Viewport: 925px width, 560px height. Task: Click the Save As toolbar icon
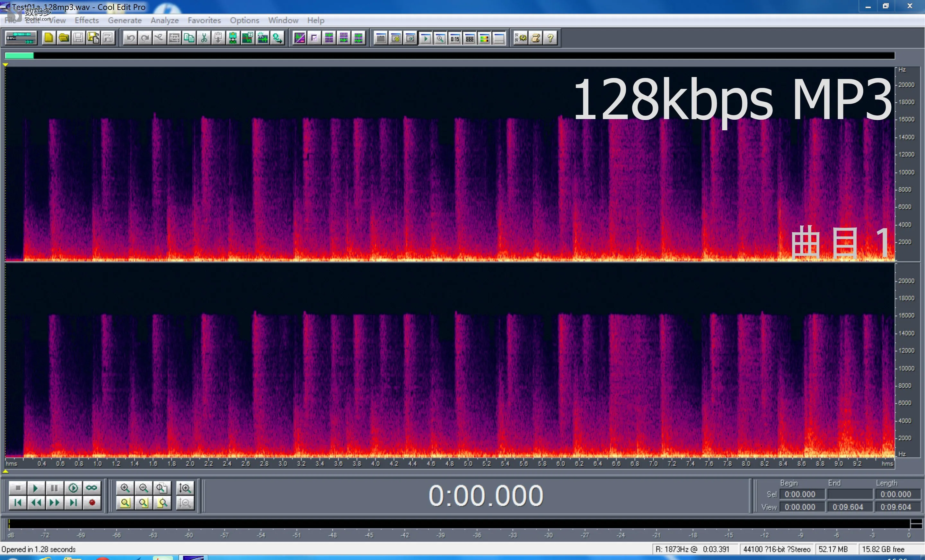93,38
